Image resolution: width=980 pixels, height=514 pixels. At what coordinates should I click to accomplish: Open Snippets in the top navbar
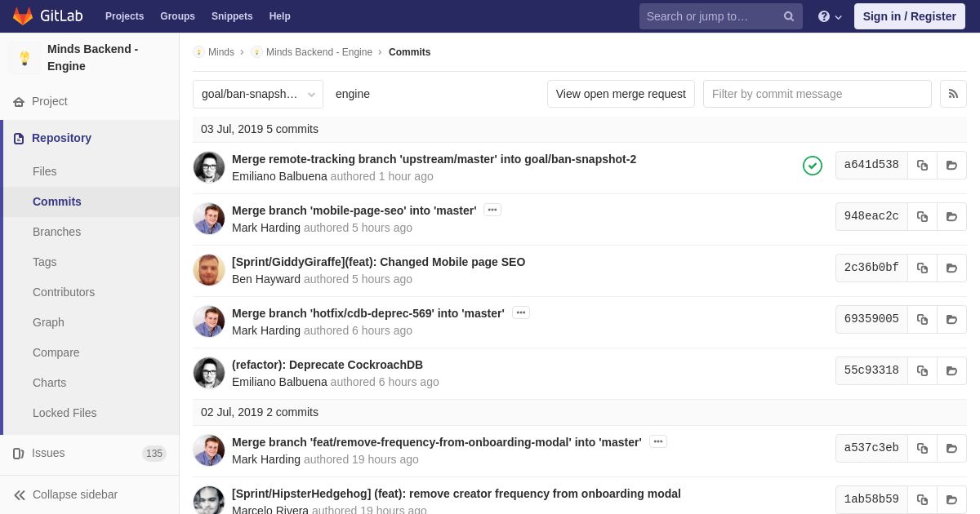[232, 16]
